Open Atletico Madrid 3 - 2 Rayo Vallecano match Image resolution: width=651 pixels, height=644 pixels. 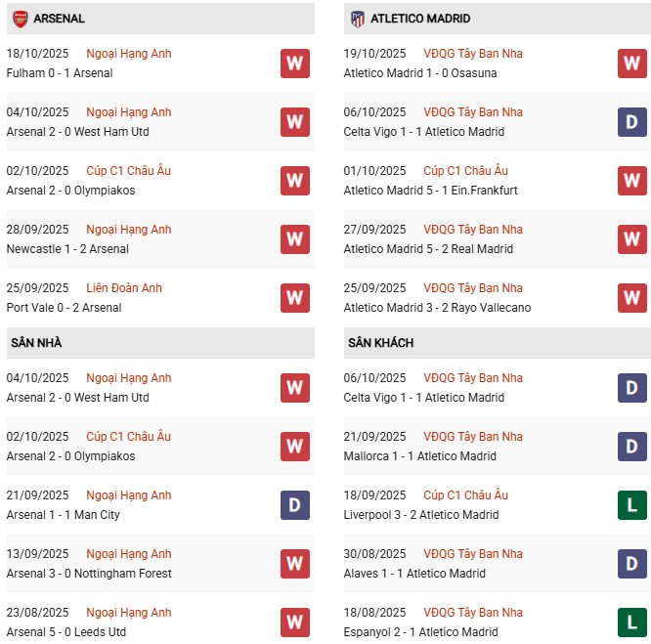(x=437, y=308)
